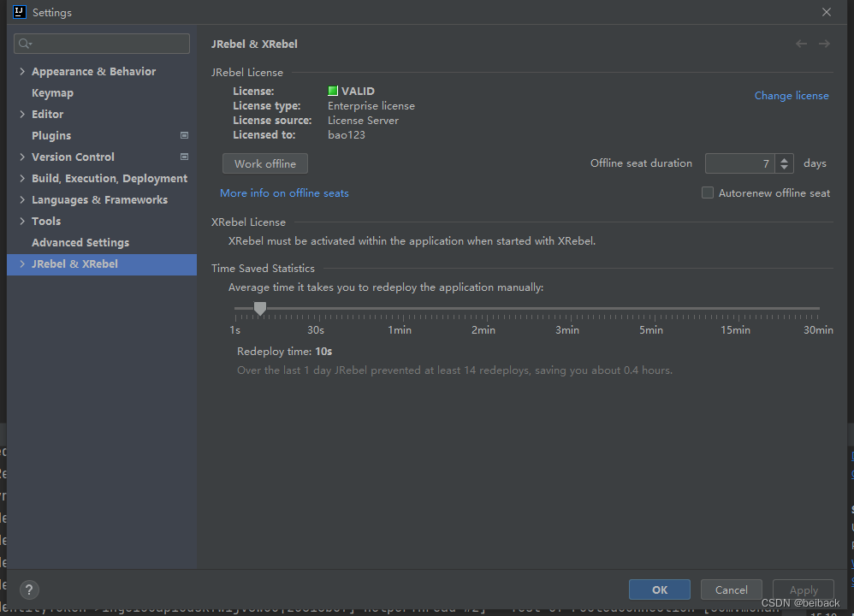This screenshot has height=616, width=854.
Task: Click the search magnifier icon in settings
Action: tap(25, 44)
